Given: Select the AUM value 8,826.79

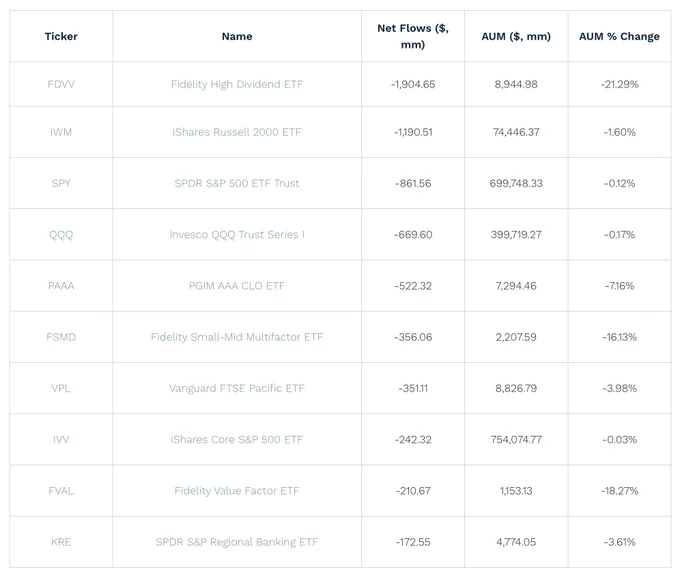Looking at the screenshot, I should pos(516,388).
